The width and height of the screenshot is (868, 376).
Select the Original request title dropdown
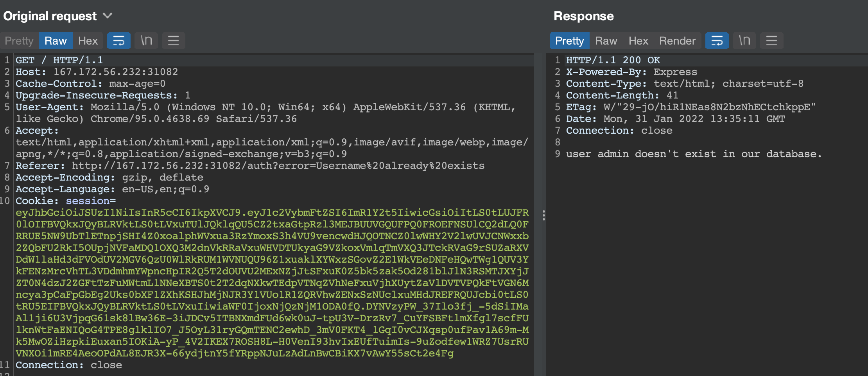58,16
